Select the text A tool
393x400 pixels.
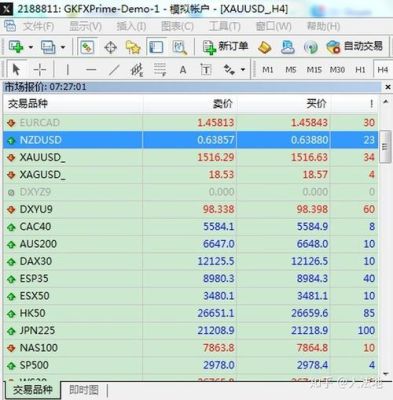click(183, 70)
